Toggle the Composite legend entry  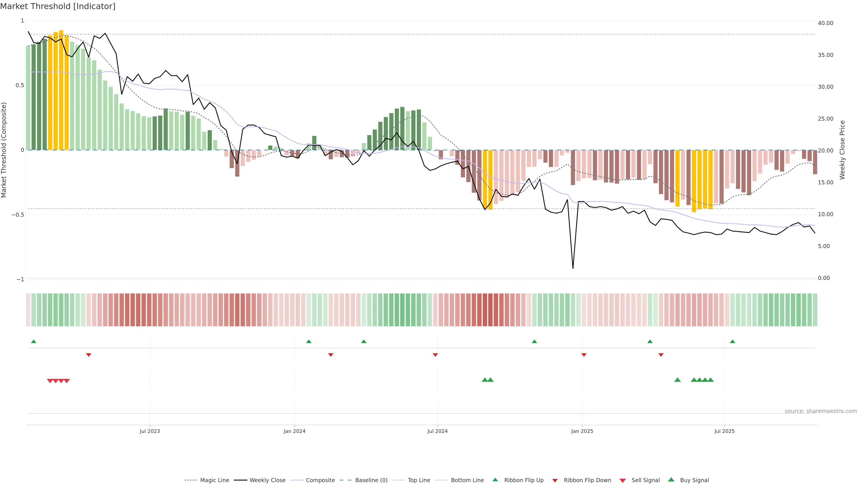[x=320, y=480]
